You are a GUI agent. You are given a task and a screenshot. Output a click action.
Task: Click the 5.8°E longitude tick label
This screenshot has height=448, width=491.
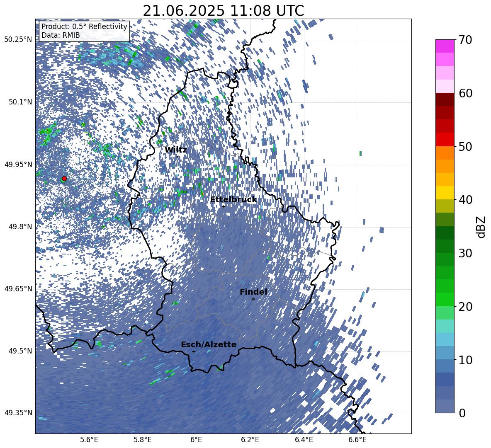coord(143,440)
